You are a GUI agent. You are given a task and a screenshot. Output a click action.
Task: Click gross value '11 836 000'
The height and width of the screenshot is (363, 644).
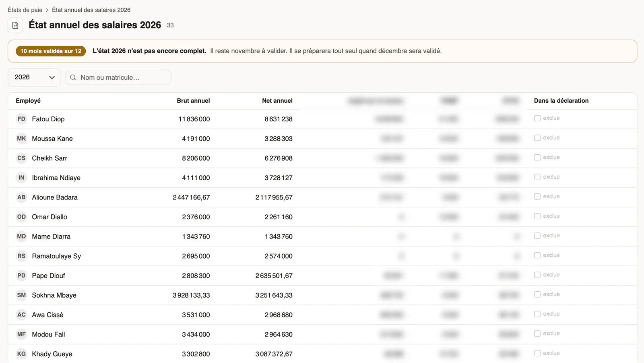pyautogui.click(x=194, y=119)
